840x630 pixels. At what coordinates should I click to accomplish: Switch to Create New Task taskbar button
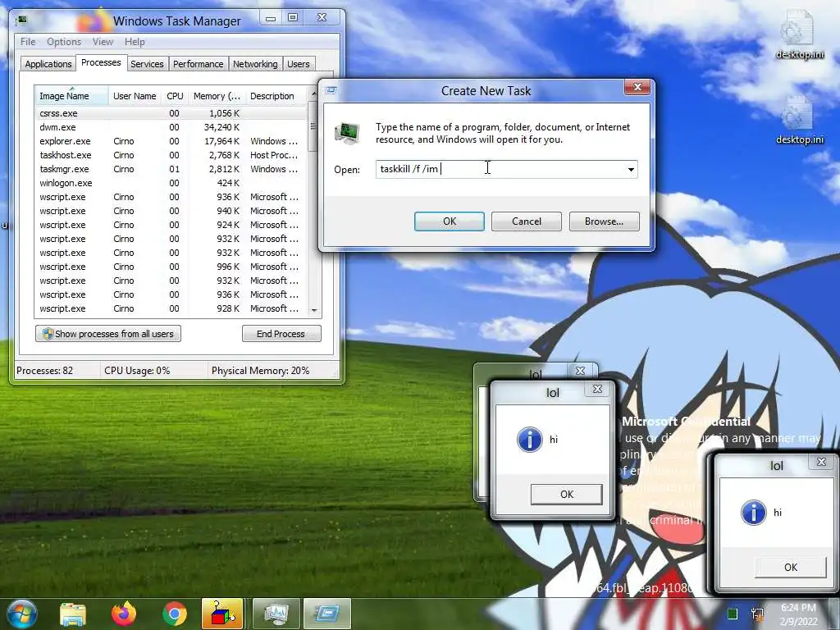[326, 614]
